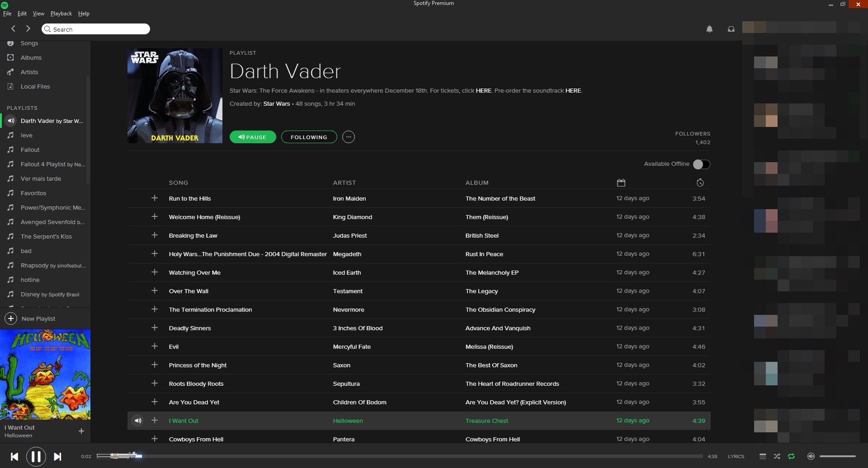Open Disney by Spotify Brasil playlist

[x=50, y=294]
